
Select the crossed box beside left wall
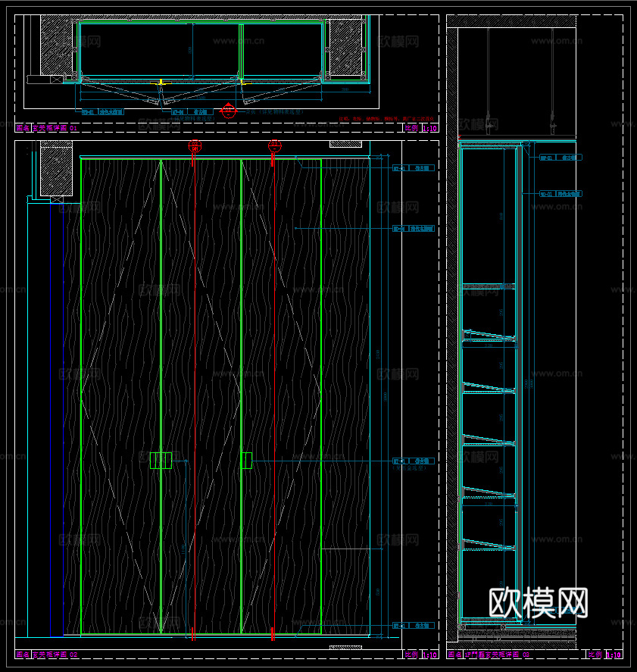pos(57,200)
